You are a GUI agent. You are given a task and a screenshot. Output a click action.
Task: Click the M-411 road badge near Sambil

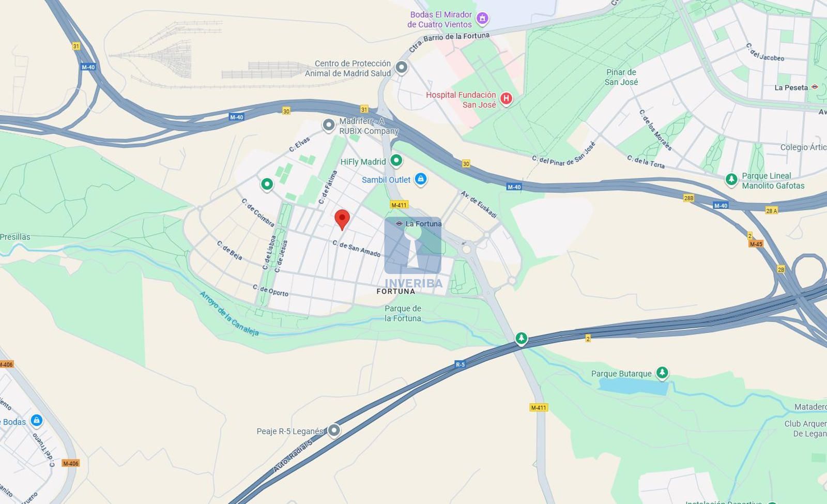point(399,205)
